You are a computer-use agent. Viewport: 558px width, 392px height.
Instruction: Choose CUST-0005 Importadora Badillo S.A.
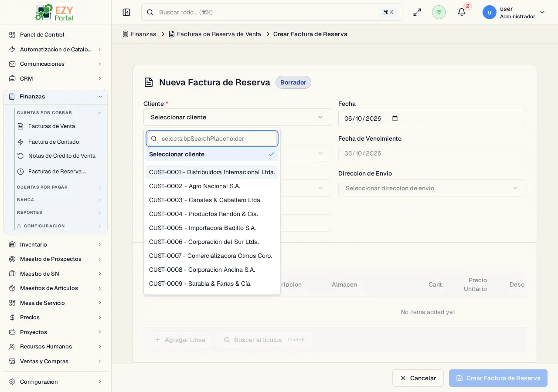[x=212, y=228]
